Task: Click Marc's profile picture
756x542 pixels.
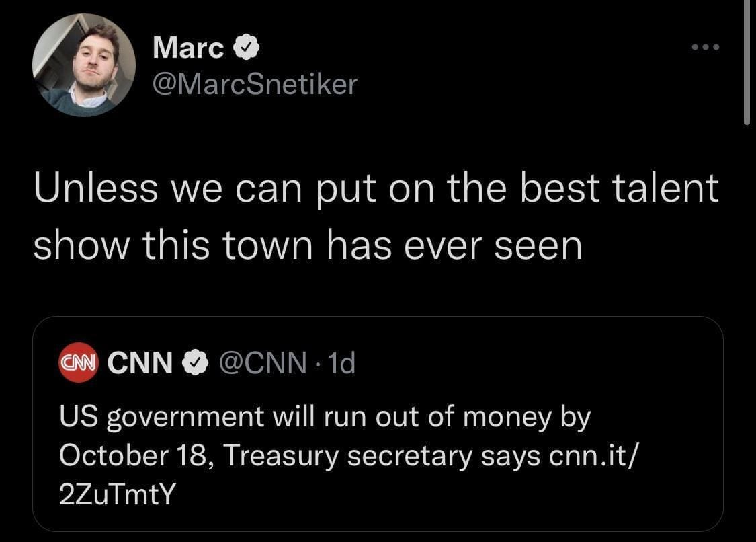Action: click(84, 66)
